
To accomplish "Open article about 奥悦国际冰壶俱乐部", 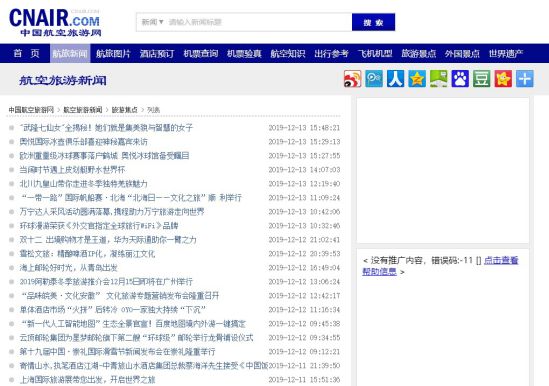I will [83, 142].
